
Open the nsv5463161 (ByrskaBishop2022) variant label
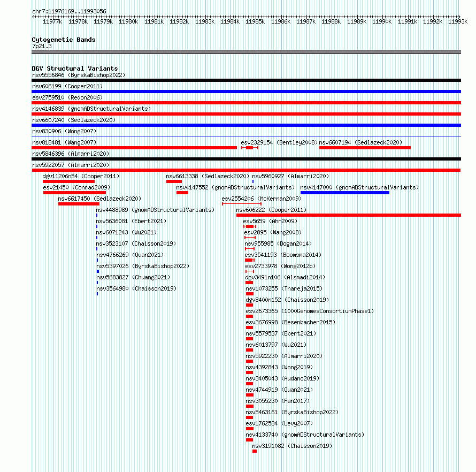[x=292, y=412]
